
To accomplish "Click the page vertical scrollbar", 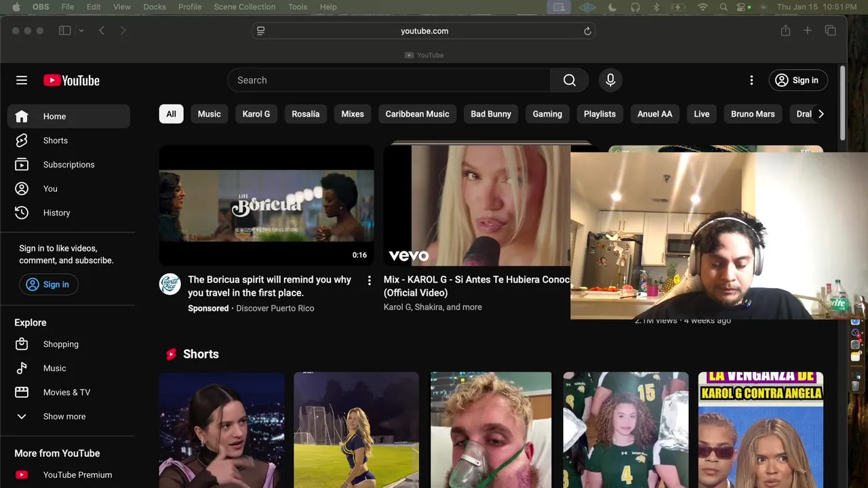I will tap(843, 102).
